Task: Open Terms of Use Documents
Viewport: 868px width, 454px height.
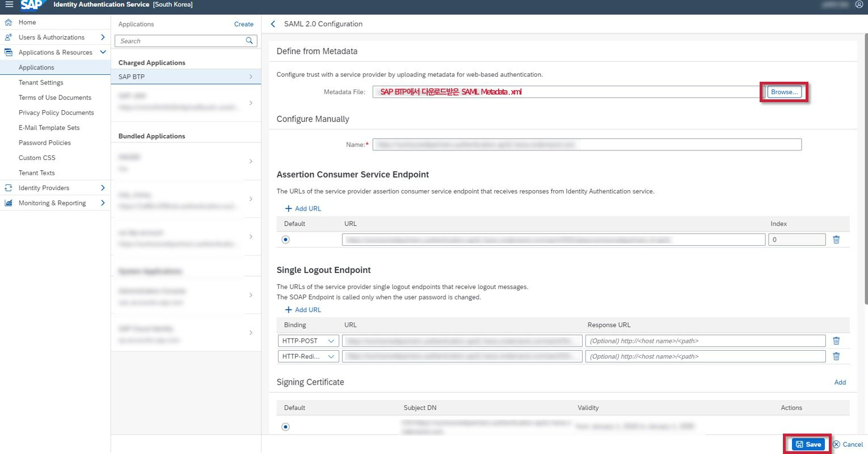Action: (55, 98)
